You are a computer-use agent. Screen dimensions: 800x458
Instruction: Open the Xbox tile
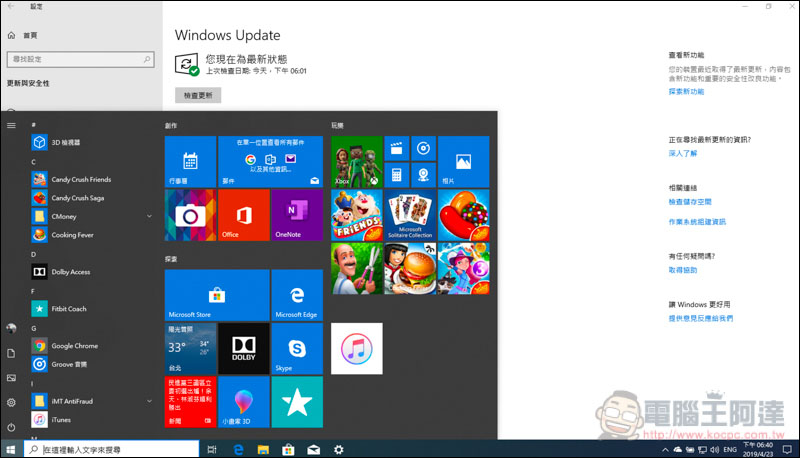[357, 162]
